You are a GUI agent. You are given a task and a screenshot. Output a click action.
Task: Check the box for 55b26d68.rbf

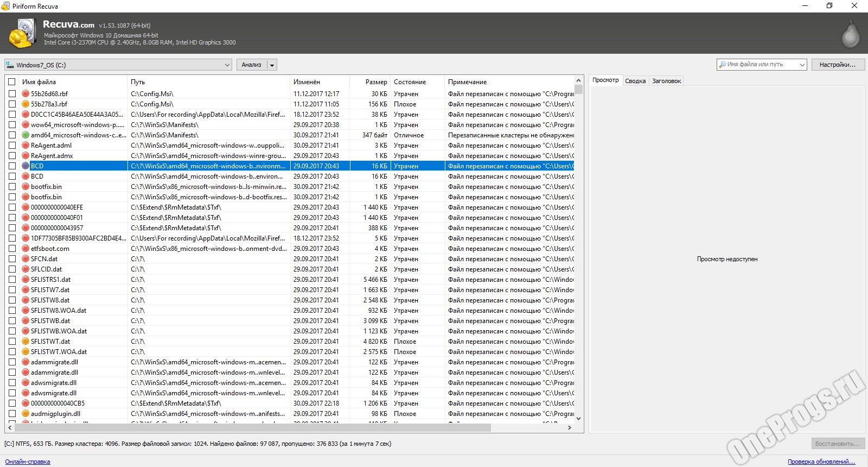(12, 94)
